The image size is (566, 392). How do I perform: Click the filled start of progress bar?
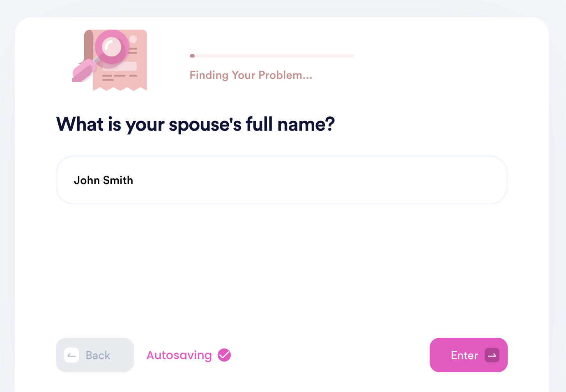click(x=192, y=56)
